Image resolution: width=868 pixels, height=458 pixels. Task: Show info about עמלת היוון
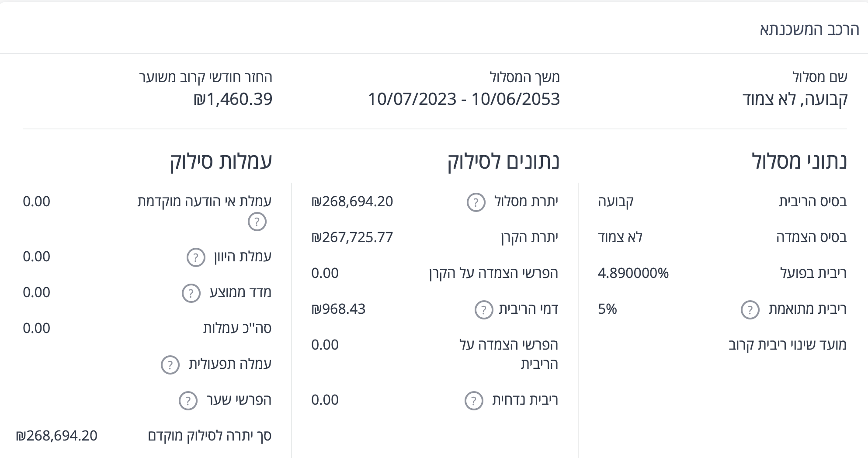196,257
